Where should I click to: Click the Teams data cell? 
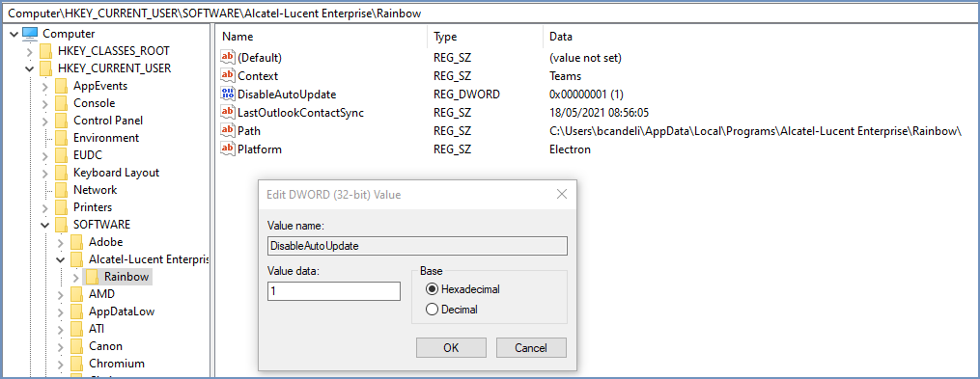565,76
